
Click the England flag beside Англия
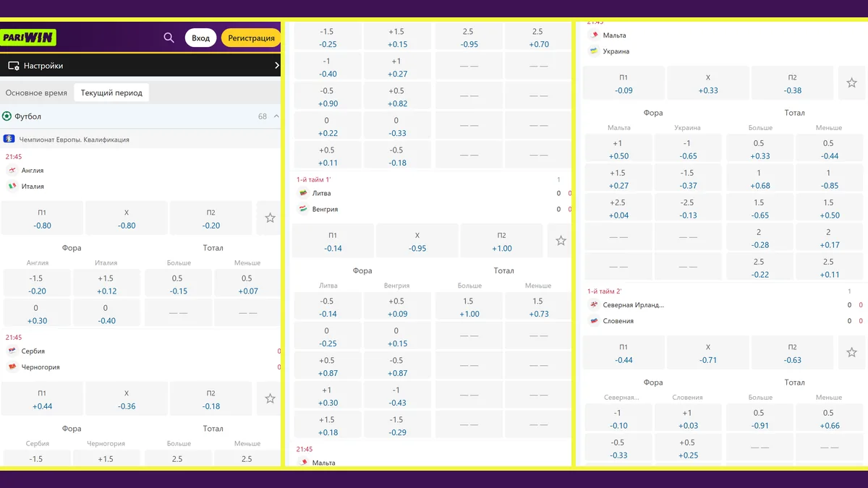coord(12,171)
